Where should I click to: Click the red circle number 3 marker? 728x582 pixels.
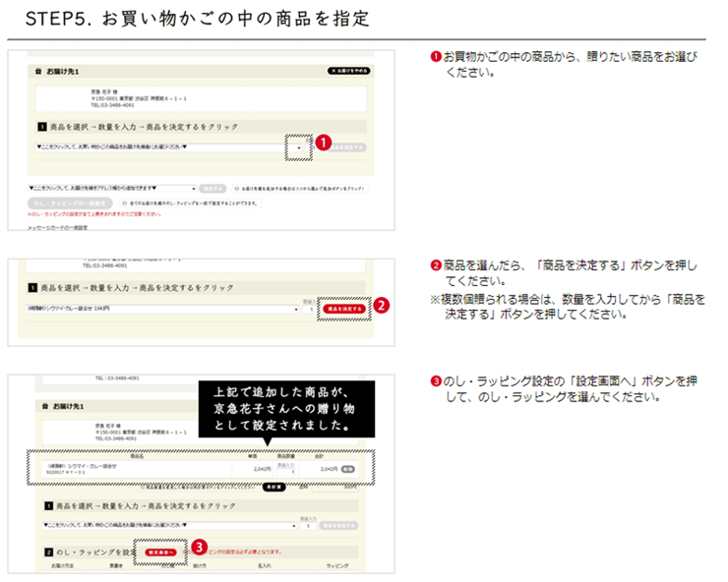pos(198,545)
